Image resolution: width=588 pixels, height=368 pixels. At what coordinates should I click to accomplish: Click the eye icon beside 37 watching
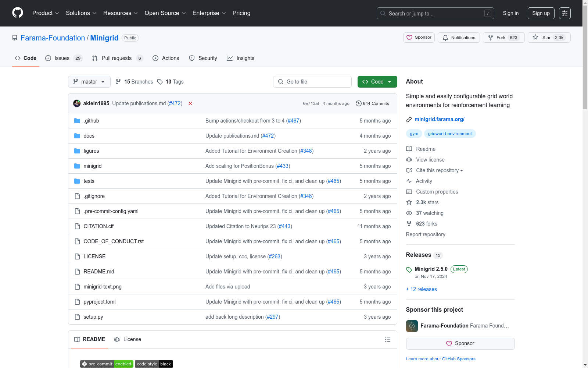409,213
